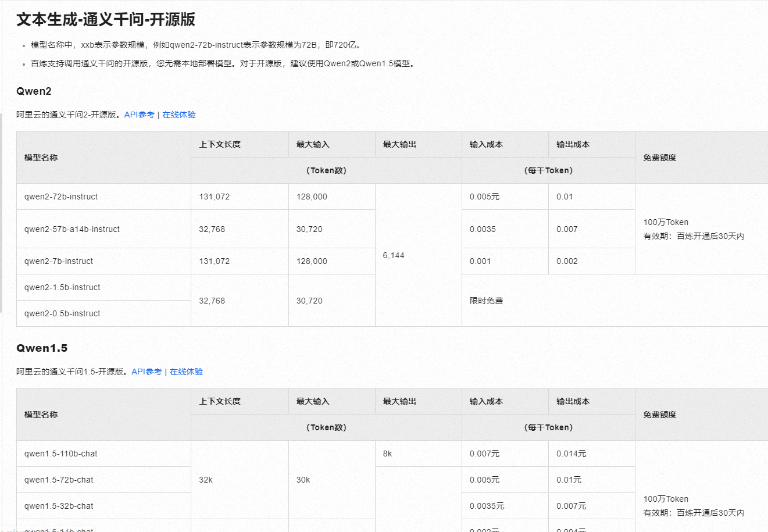The height and width of the screenshot is (532, 768).
Task: Click the (每千Token) subheader in the Qwen2 table
Action: tap(548, 170)
